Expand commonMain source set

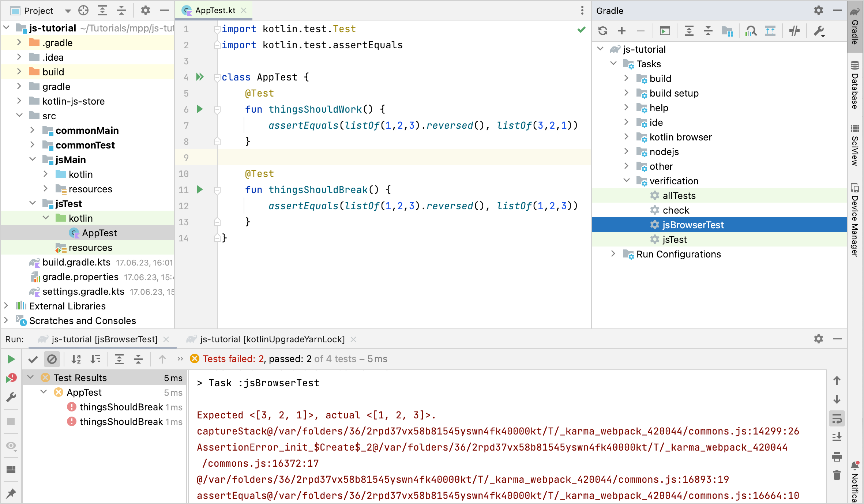32,130
